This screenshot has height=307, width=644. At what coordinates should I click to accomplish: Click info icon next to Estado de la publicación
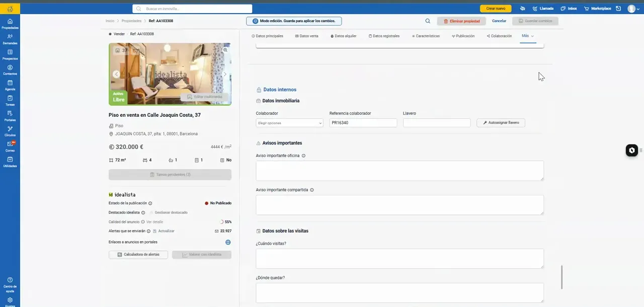[150, 203]
